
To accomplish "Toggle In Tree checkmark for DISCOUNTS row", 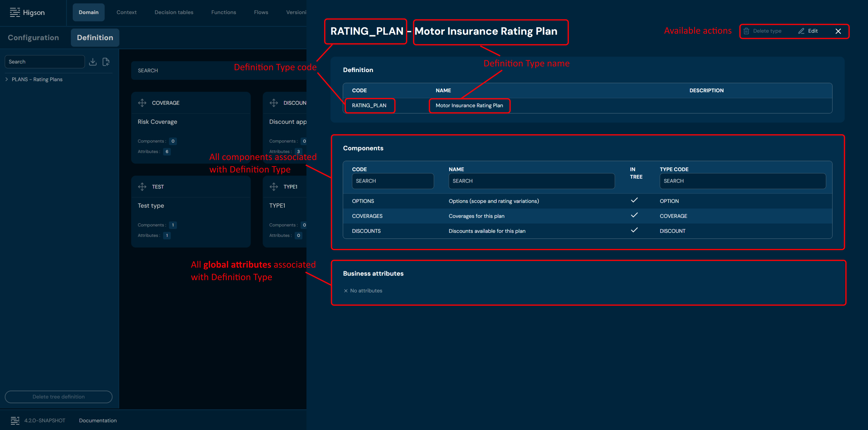I will (x=634, y=230).
